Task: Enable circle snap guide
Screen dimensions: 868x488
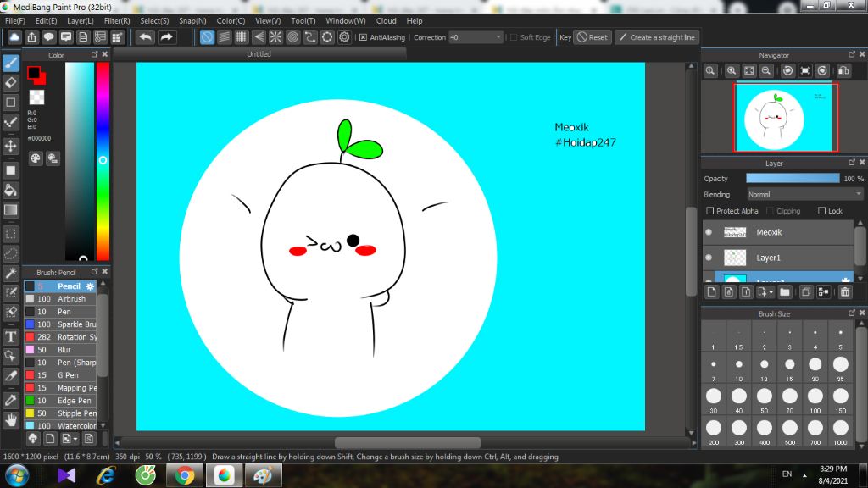Action: pyautogui.click(x=292, y=37)
